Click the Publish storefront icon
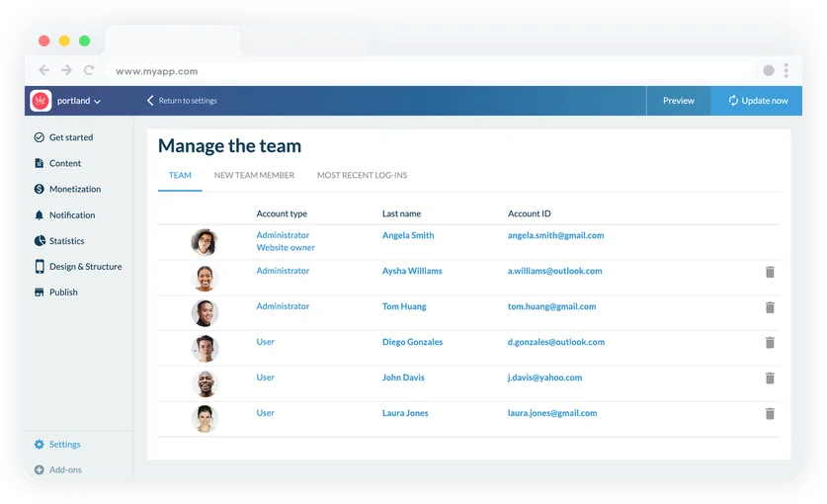The width and height of the screenshot is (827, 504). 40,293
